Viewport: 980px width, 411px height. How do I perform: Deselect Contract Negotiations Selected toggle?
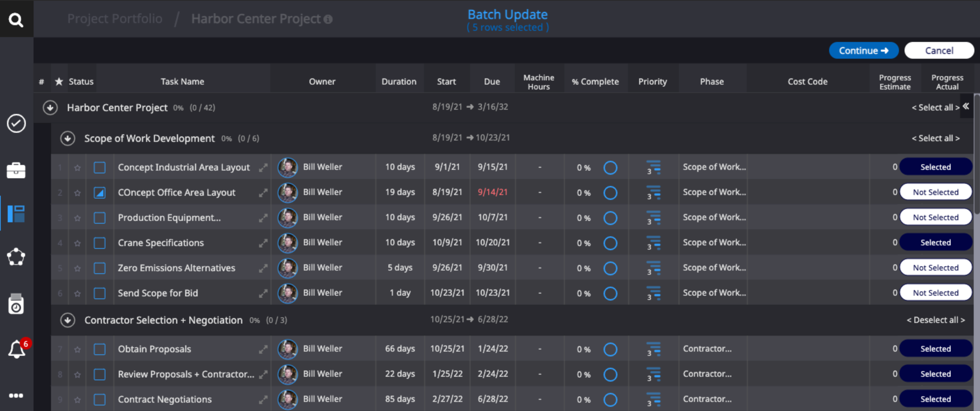pos(936,398)
